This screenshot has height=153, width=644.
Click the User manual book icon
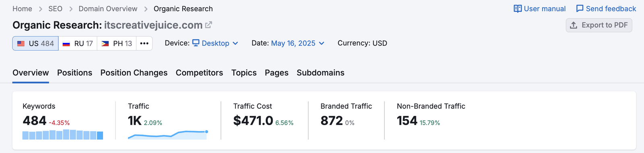coord(518,8)
